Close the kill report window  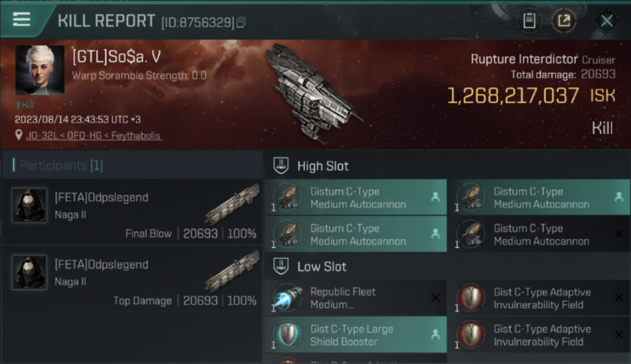[x=606, y=21]
